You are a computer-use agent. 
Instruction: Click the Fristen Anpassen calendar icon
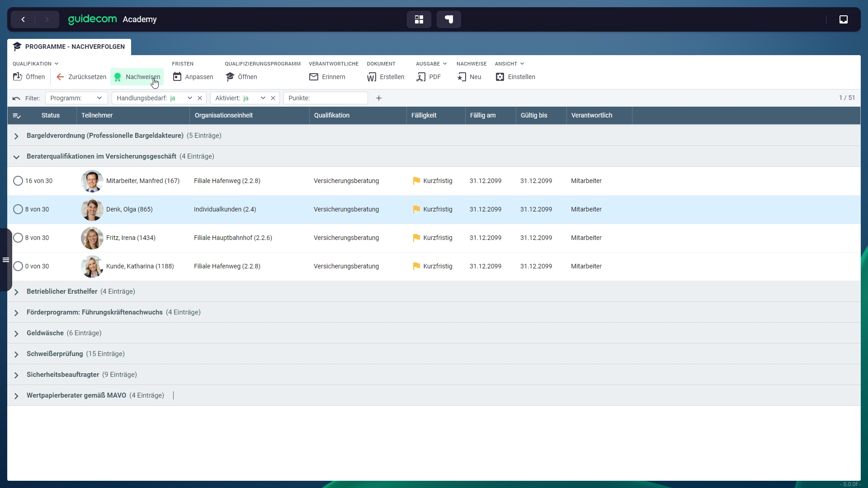pos(177,77)
